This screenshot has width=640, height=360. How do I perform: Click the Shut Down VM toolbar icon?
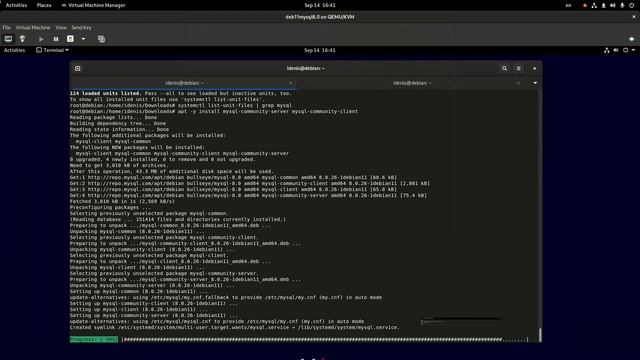point(70,39)
